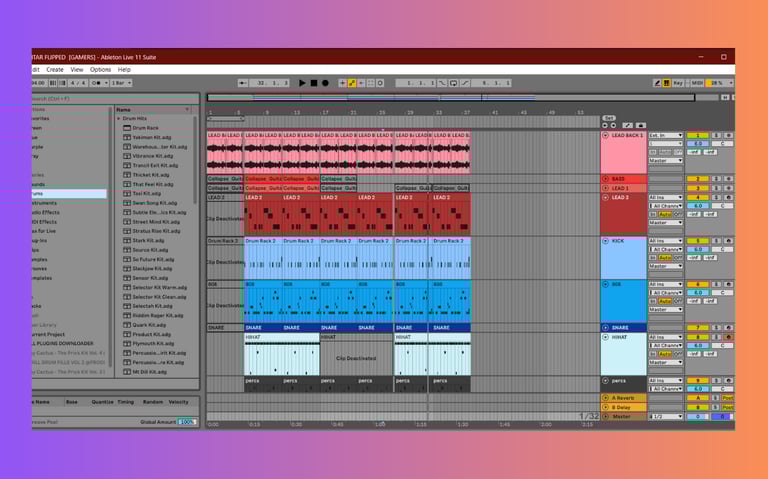Enable Draw Mode pencil icon
Viewport: 768px width, 479px height.
(x=657, y=83)
